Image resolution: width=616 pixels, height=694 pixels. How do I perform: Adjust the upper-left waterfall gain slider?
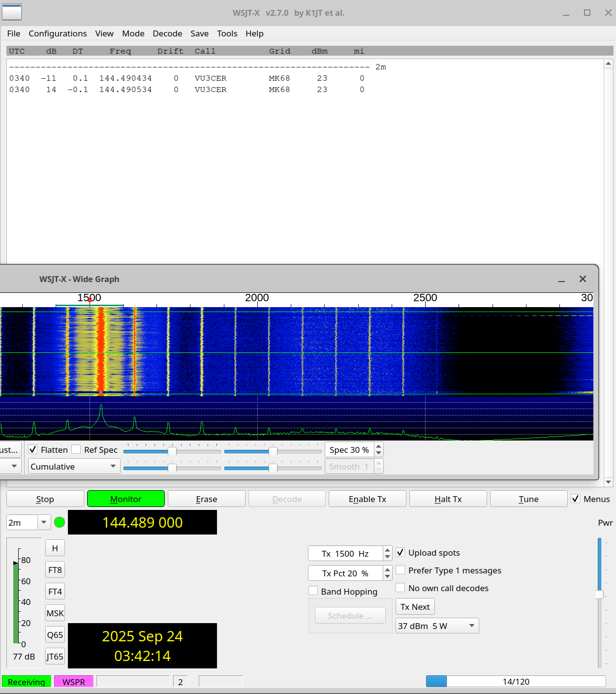(172, 451)
